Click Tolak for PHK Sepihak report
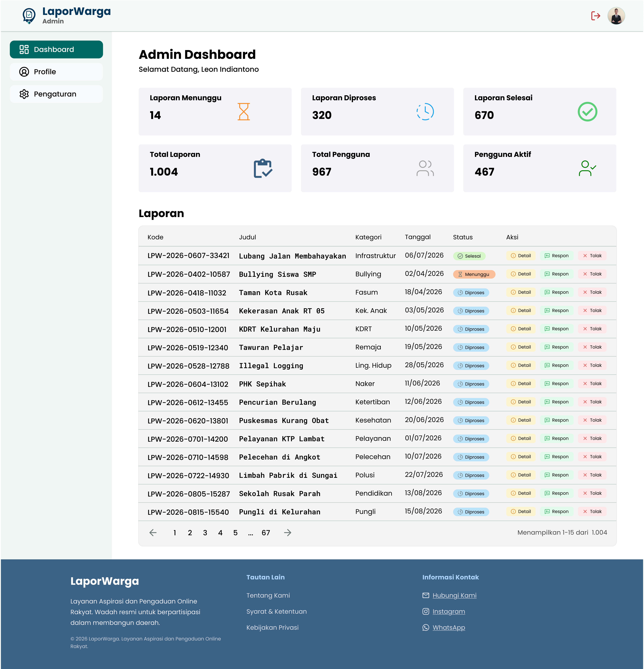Image resolution: width=644 pixels, height=669 pixels. click(592, 384)
